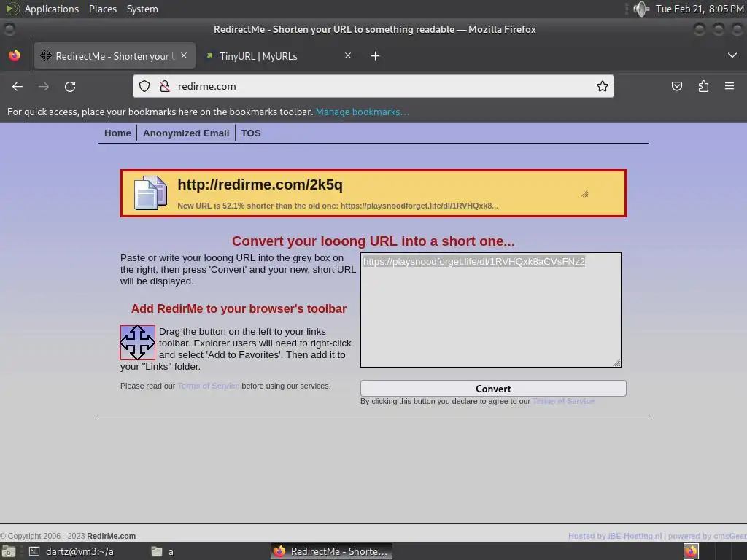747x560 pixels.
Task: Open the Home page link
Action: 117,133
